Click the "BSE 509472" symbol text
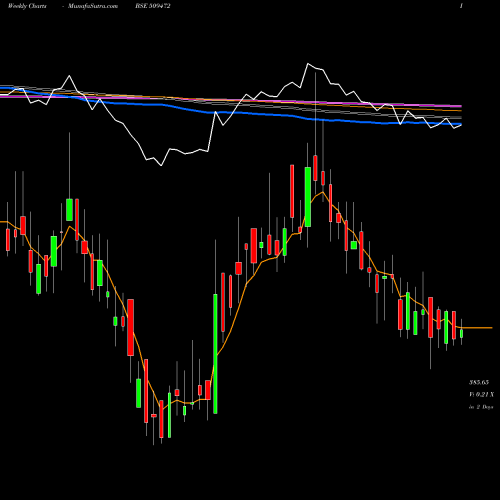The image size is (500, 500). [x=153, y=6]
